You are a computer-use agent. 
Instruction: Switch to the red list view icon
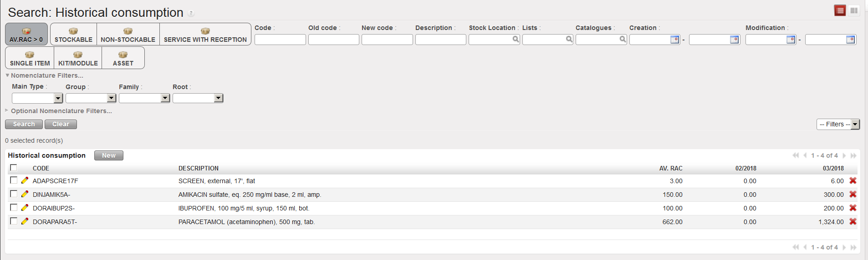coord(840,10)
